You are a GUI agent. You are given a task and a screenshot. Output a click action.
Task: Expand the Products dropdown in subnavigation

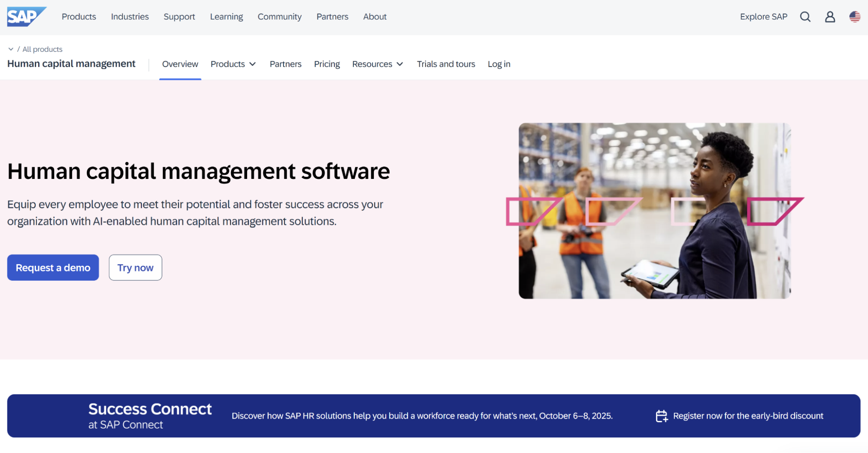[x=233, y=64]
